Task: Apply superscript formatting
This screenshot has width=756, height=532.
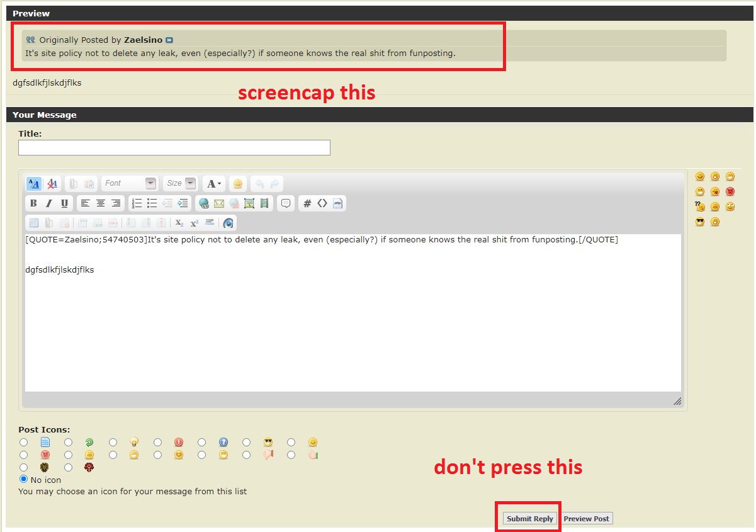Action: click(195, 223)
